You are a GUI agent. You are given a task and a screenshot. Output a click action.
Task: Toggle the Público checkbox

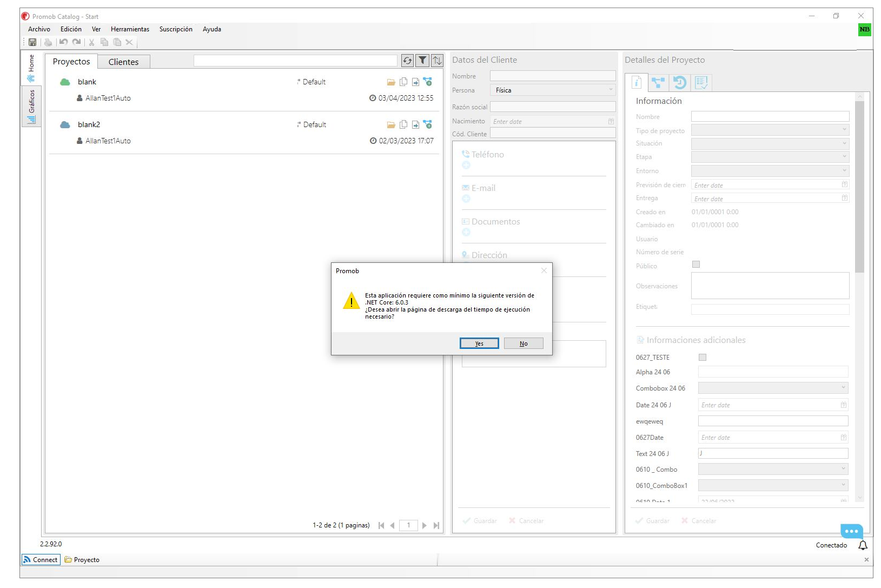tap(696, 265)
